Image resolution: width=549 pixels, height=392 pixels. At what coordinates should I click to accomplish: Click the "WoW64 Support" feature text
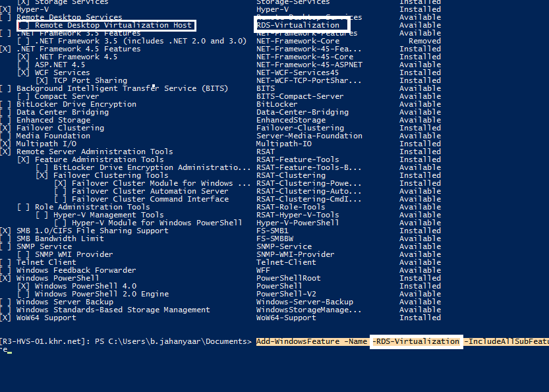tap(46, 318)
